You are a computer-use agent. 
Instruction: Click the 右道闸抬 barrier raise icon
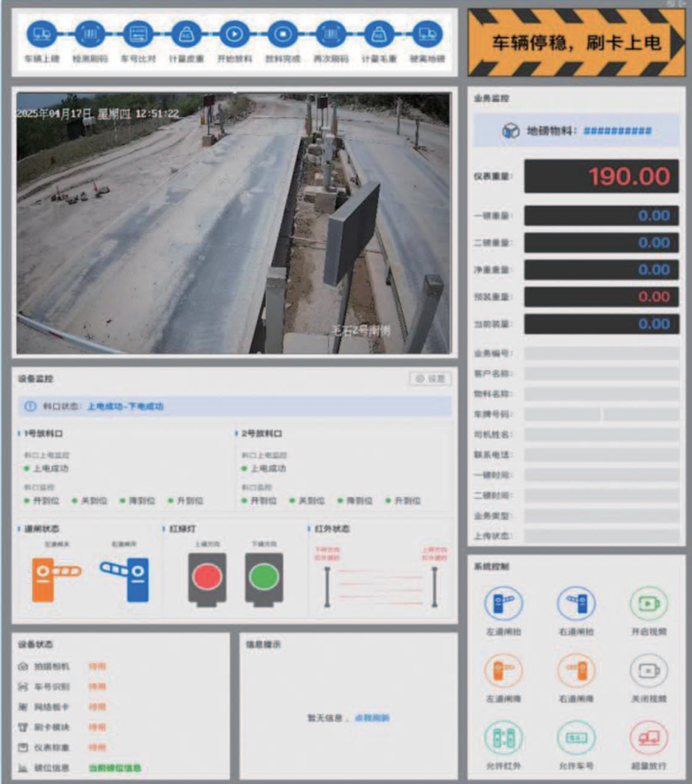point(576,604)
